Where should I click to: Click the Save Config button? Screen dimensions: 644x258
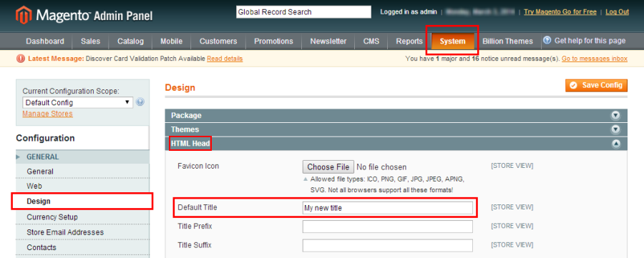point(596,85)
